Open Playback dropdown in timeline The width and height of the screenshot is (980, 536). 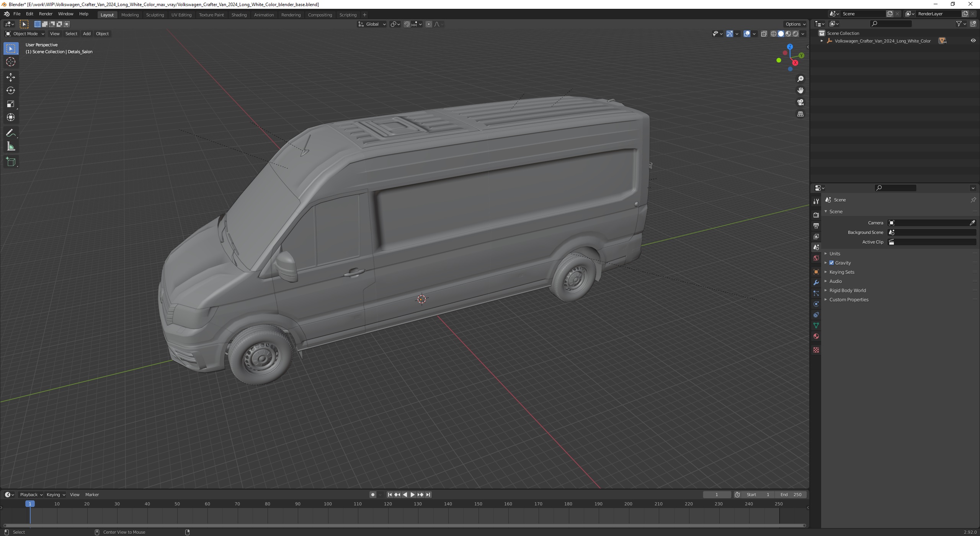tap(31, 495)
